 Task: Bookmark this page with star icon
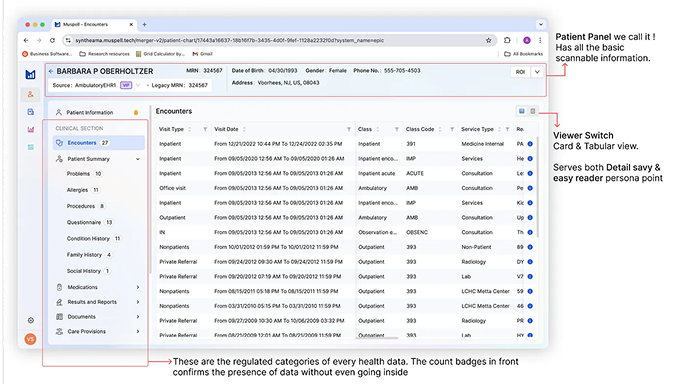click(x=489, y=40)
